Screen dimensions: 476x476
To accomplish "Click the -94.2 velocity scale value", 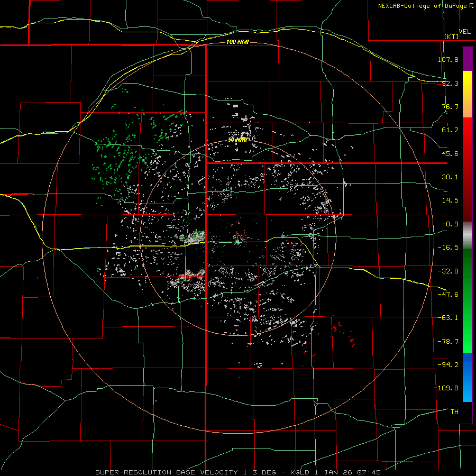I will coord(448,364).
